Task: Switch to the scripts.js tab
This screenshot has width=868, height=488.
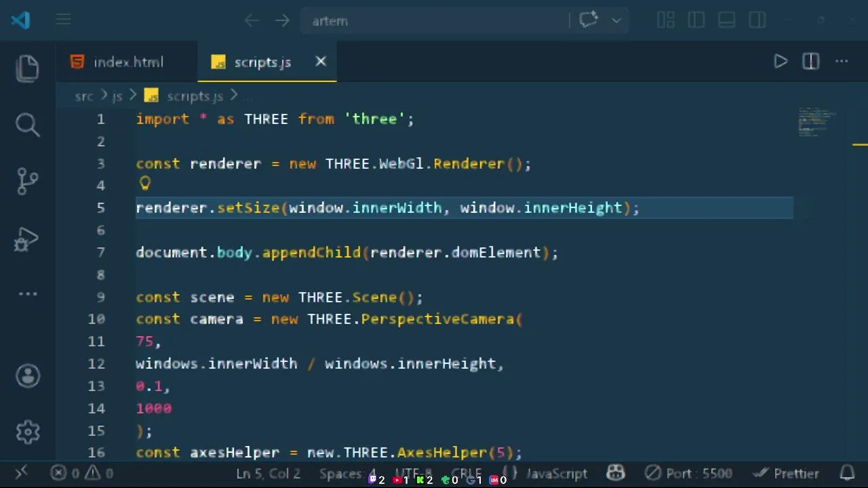Action: [267, 62]
